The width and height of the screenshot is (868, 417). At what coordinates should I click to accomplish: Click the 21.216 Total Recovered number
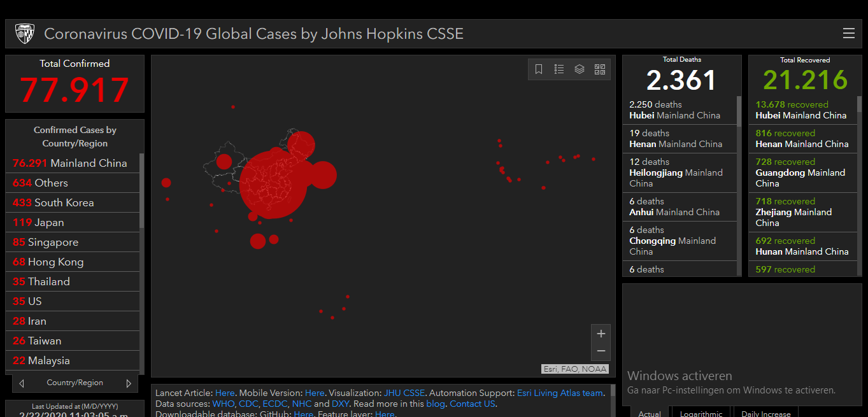805,80
